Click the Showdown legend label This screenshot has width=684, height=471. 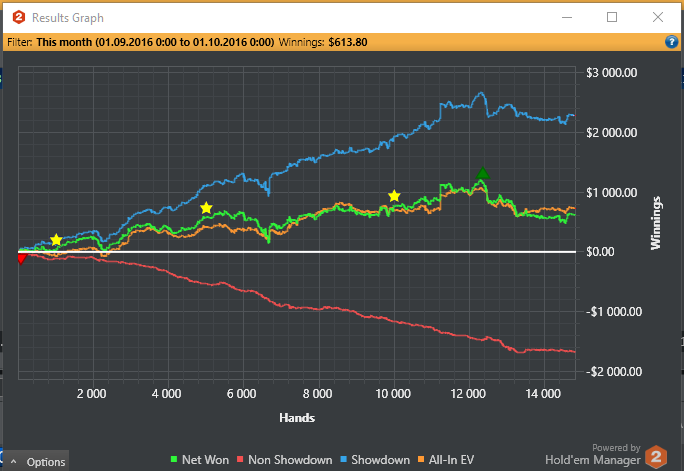tap(380, 460)
